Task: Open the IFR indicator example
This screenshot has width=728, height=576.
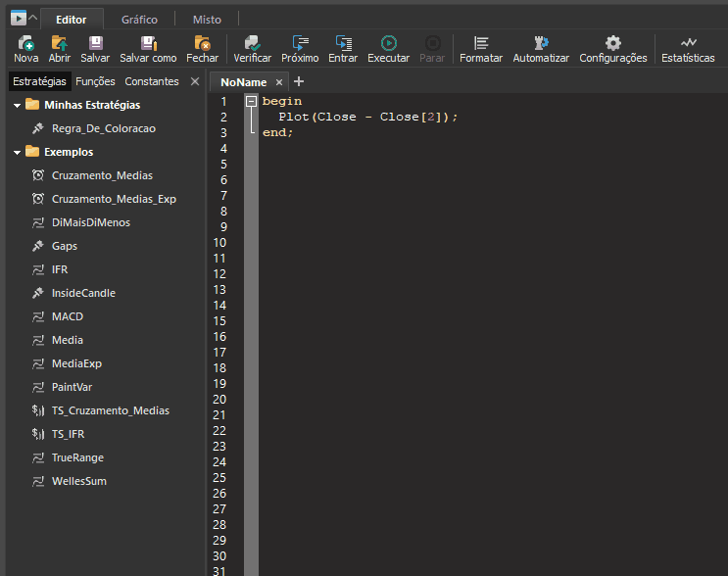Action: click(x=60, y=269)
